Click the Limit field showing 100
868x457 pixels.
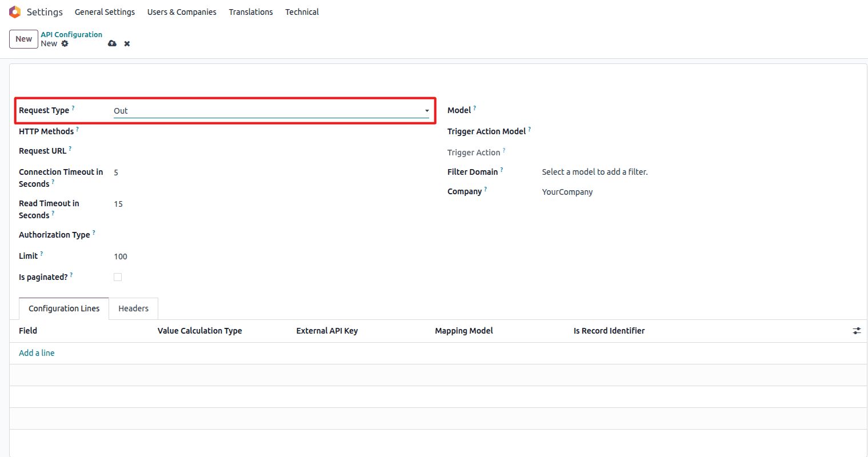pos(271,256)
